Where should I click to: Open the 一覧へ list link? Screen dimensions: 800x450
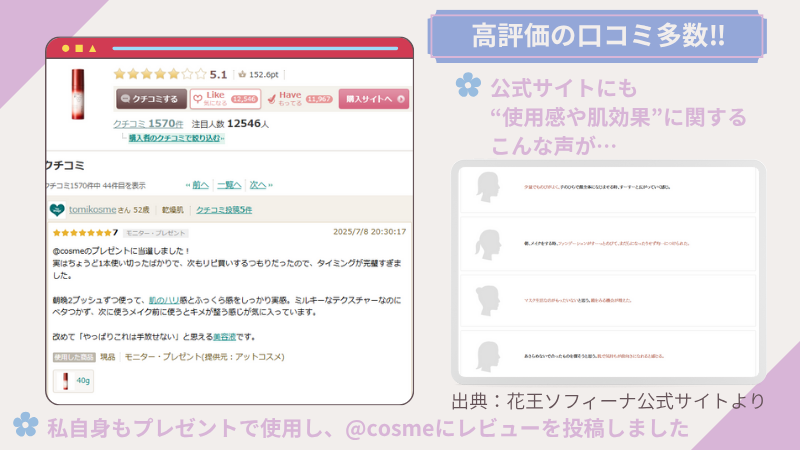(x=229, y=185)
